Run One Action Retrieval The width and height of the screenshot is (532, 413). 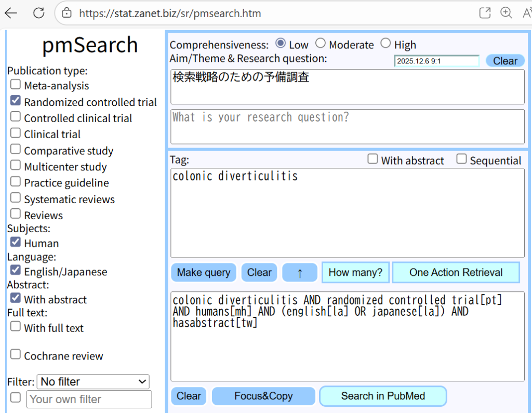point(456,273)
